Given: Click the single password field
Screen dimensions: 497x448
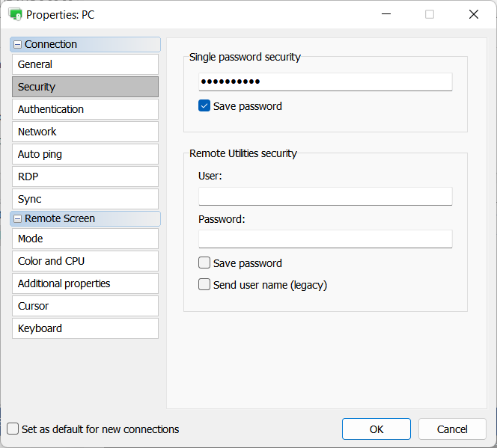Looking at the screenshot, I should [x=325, y=82].
